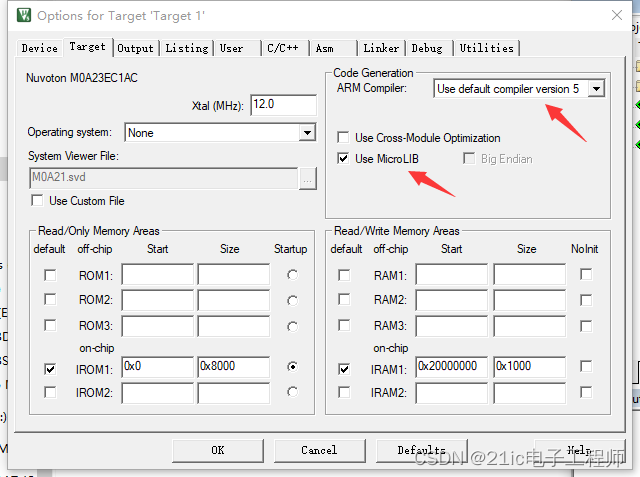Screen dimensions: 640x477
Task: Check IRAM2 default checkbox
Action: pyautogui.click(x=344, y=392)
